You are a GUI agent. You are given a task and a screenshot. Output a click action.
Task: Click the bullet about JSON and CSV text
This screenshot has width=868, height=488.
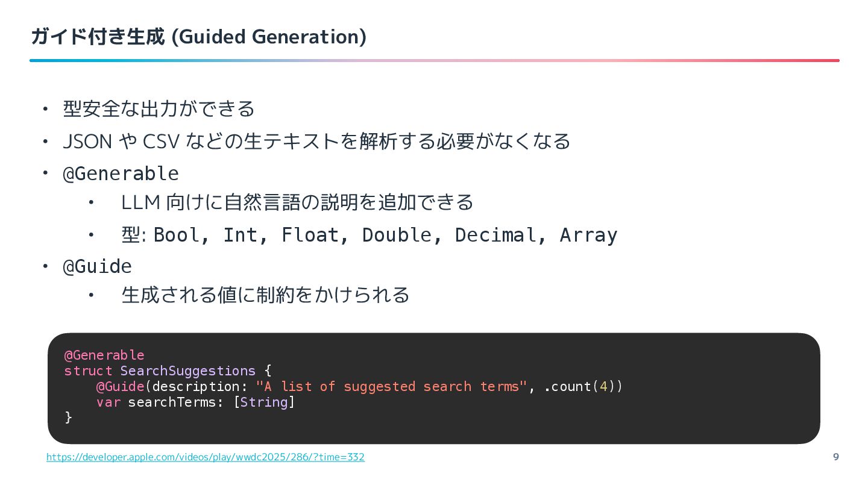(316, 142)
